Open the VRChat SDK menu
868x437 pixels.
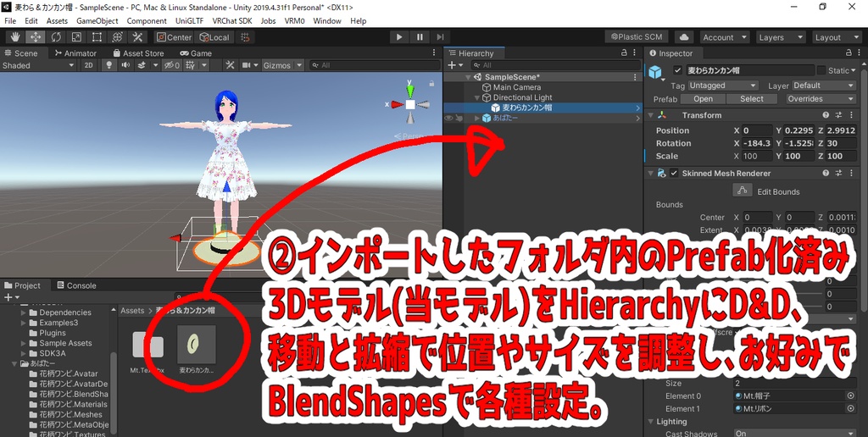232,21
